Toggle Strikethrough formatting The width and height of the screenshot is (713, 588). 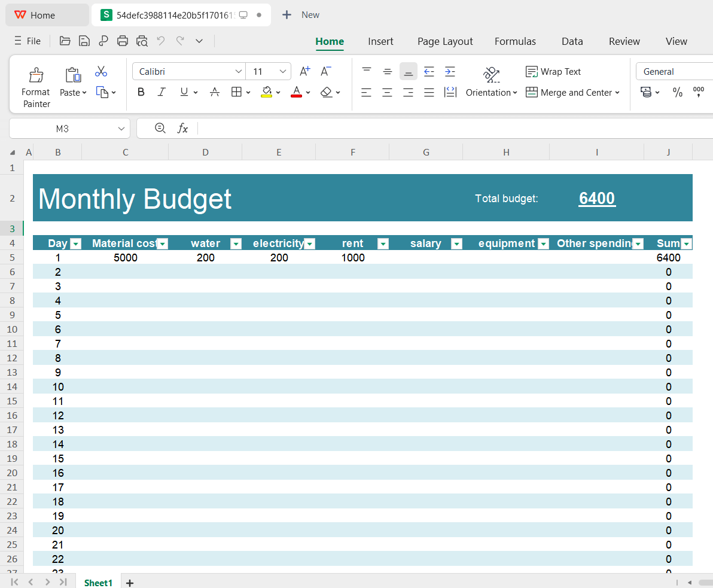pyautogui.click(x=215, y=92)
